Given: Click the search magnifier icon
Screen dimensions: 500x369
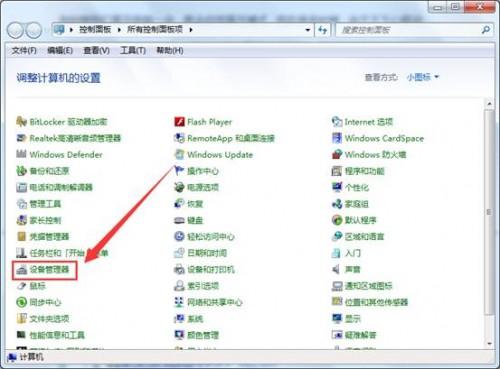Looking at the screenshot, I should click(x=486, y=30).
